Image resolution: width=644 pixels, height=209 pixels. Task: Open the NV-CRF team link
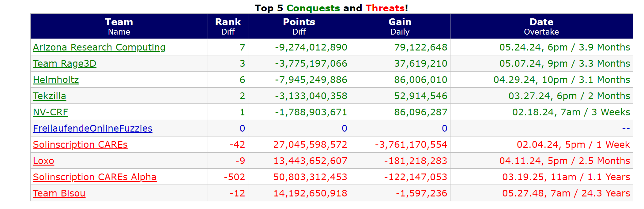(50, 112)
